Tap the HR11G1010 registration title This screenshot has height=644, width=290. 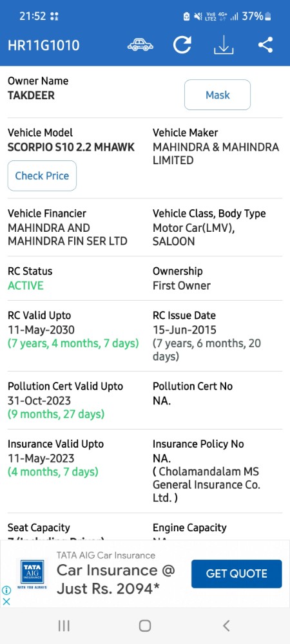tap(44, 45)
